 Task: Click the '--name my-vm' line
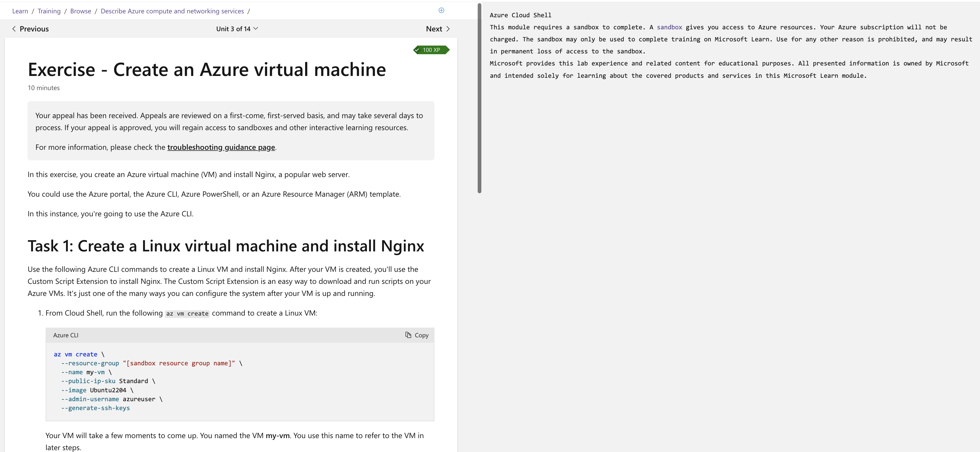tap(86, 372)
